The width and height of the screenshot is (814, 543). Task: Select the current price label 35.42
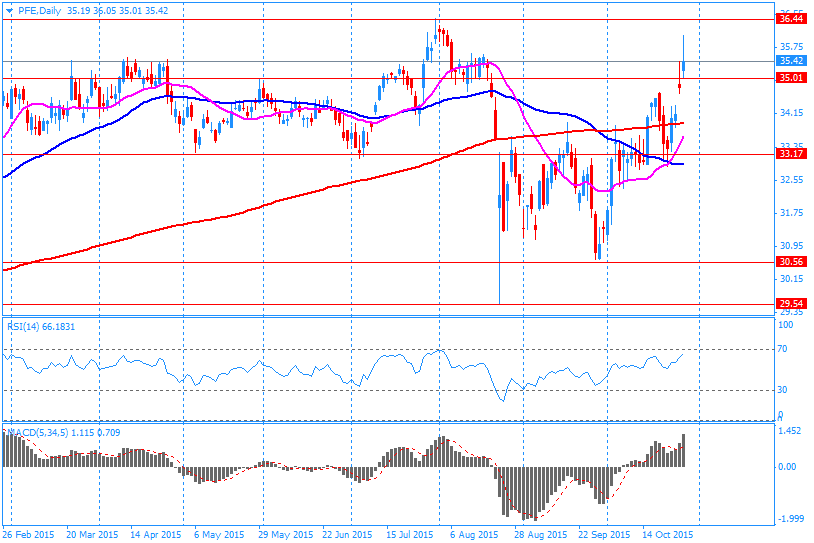[x=791, y=61]
